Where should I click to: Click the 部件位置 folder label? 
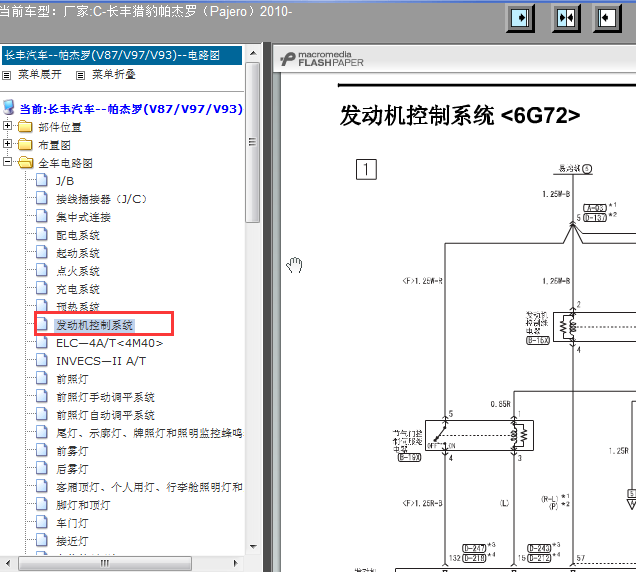coord(60,127)
